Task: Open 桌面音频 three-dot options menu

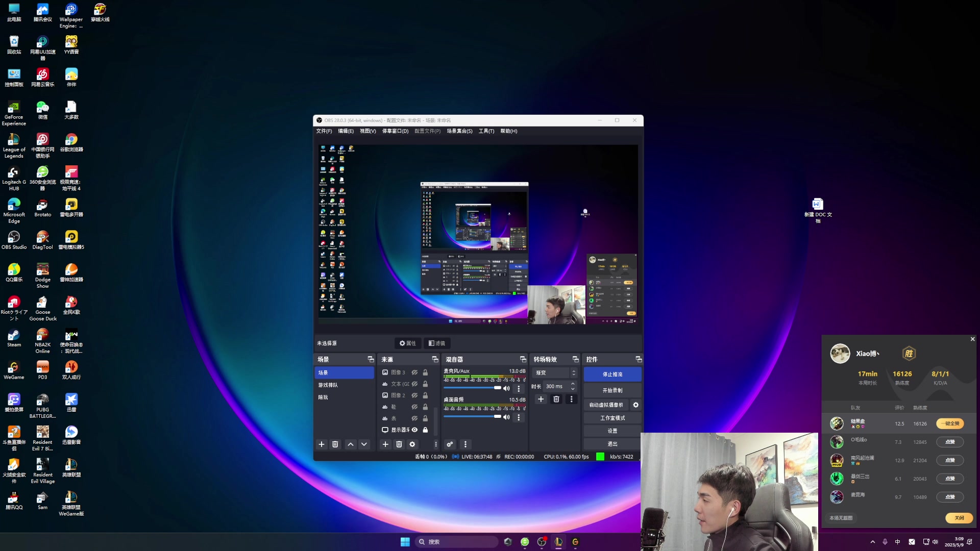Action: [x=519, y=417]
